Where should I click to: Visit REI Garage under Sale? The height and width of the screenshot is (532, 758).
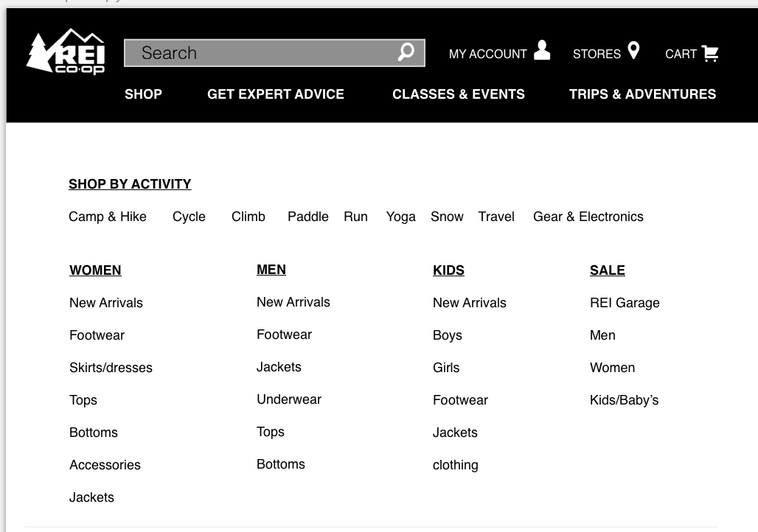point(625,303)
